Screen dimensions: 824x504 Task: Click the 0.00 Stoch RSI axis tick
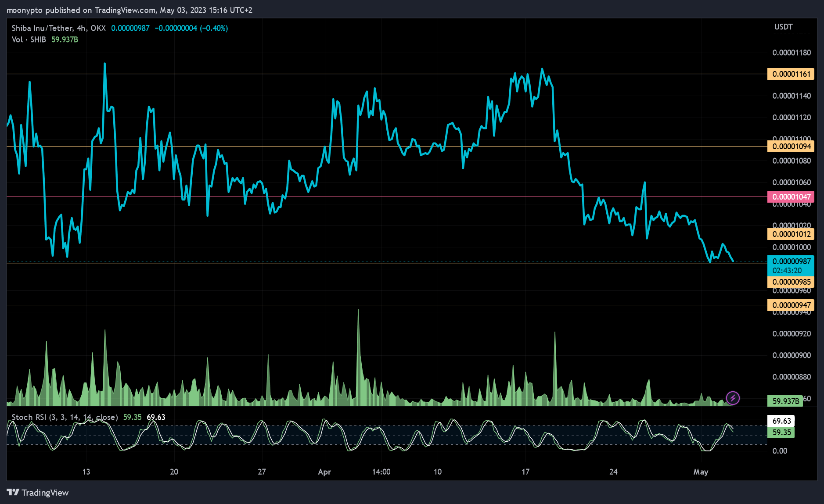coord(780,451)
